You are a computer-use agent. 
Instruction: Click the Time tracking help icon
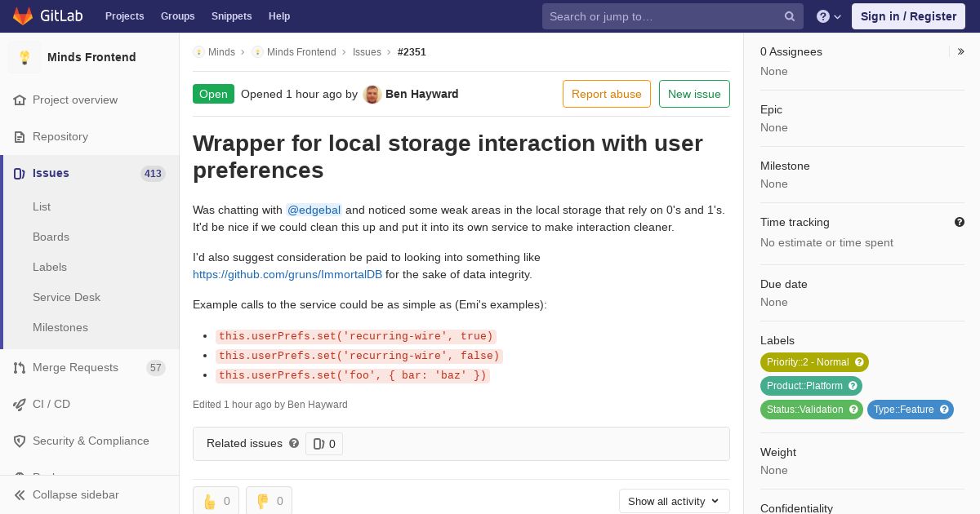click(x=960, y=222)
